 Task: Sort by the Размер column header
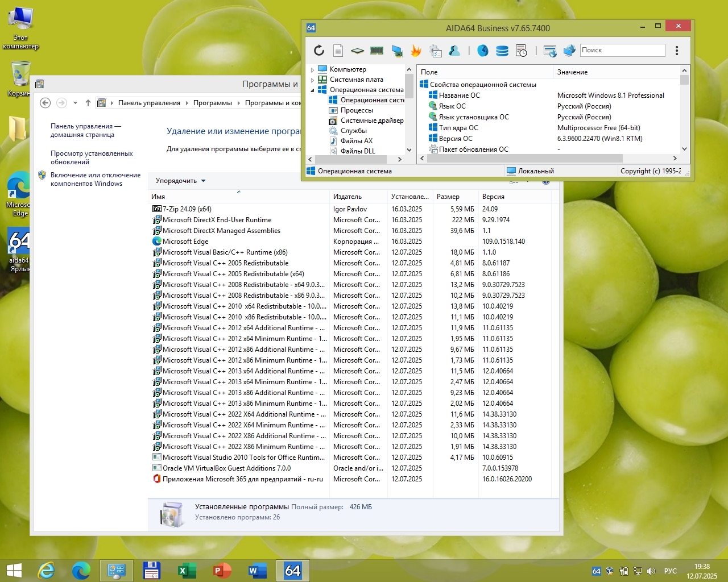click(x=456, y=197)
